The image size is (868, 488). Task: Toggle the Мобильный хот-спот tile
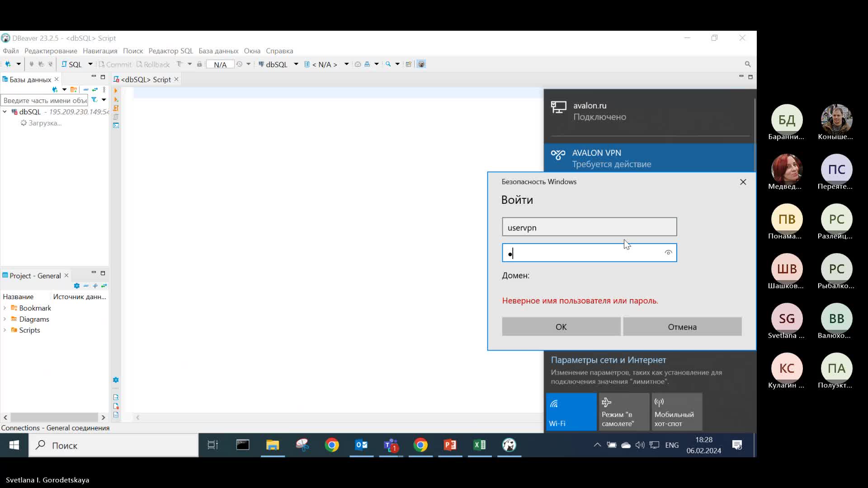(x=677, y=412)
